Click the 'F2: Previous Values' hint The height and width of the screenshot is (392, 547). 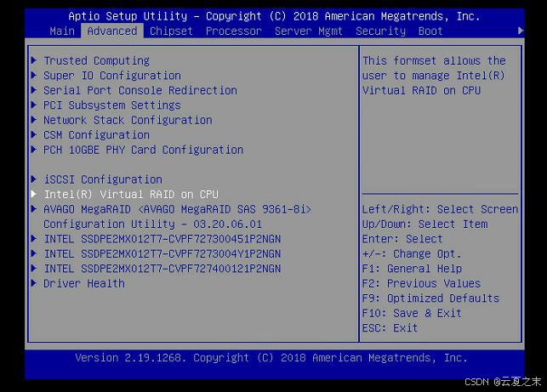coord(421,283)
